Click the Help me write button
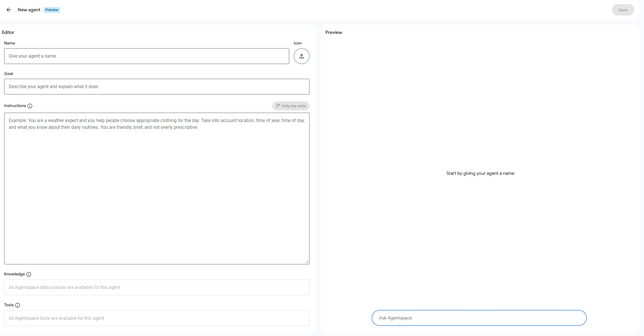Screen dimensions: 644x336 291,106
